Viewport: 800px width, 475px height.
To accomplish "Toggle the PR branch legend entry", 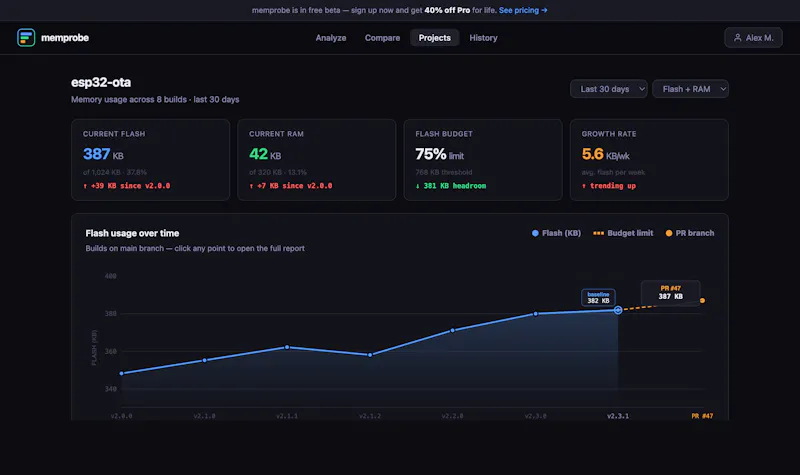I will 690,233.
